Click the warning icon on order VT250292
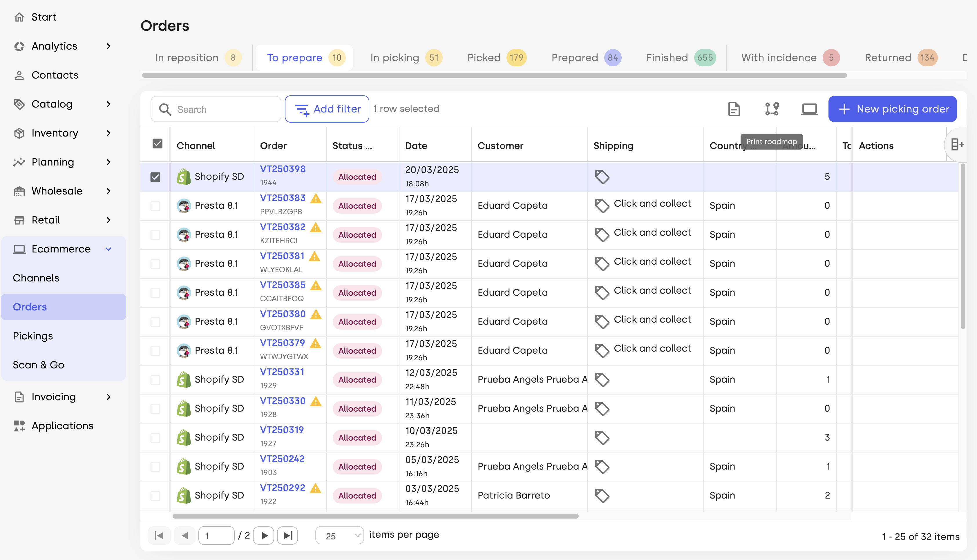The image size is (977, 560). point(316,488)
